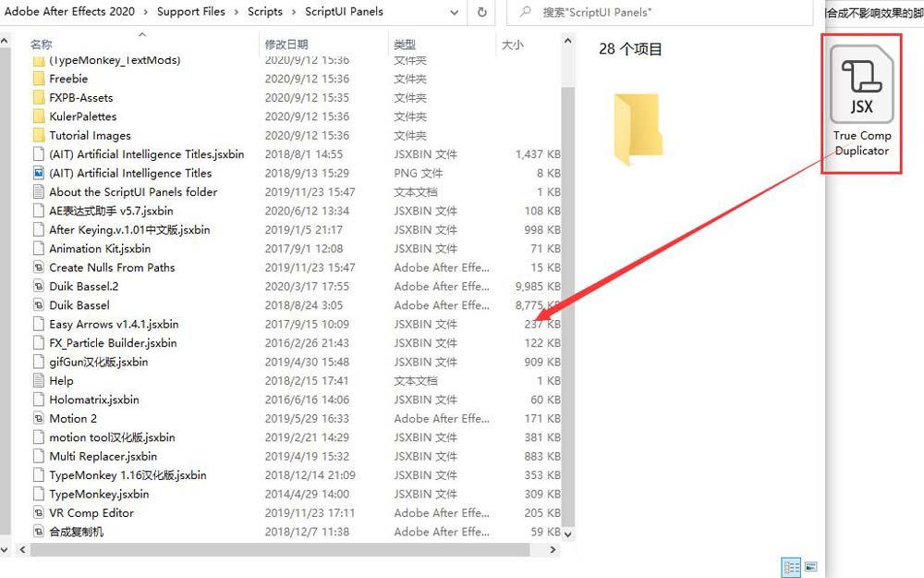Click the Freebie folder icon
The height and width of the screenshot is (578, 924).
[x=39, y=79]
